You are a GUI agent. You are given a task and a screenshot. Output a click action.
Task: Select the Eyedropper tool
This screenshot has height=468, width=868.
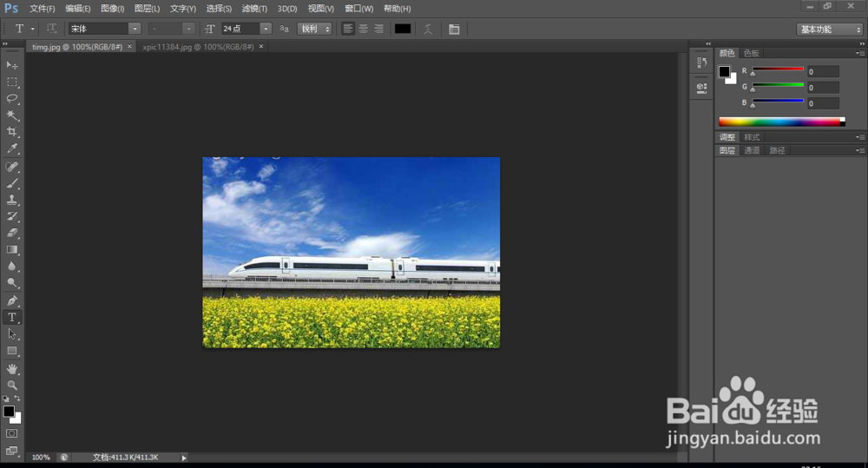(11, 148)
